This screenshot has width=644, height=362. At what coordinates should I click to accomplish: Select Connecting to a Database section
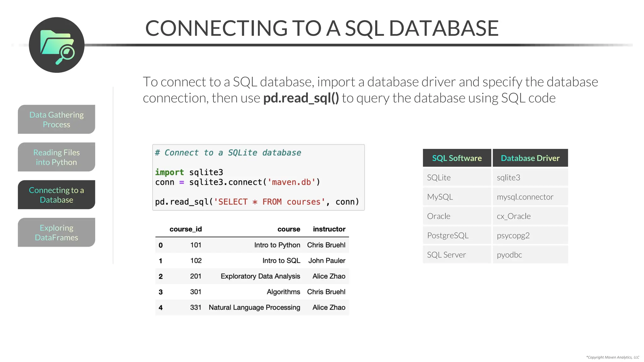tap(57, 195)
